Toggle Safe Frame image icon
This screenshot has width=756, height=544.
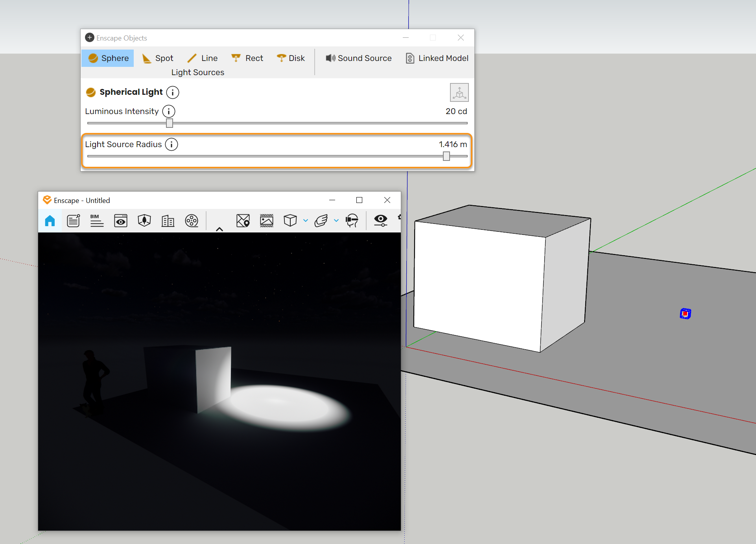coord(267,221)
